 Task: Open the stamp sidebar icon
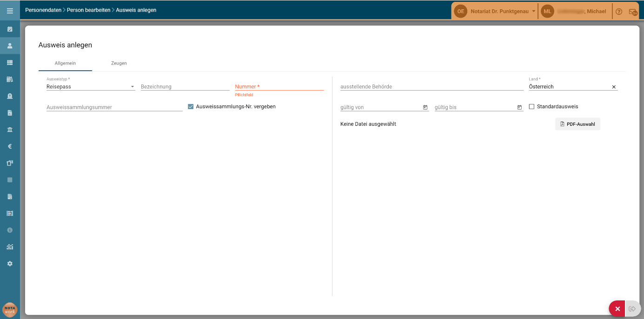[10, 96]
